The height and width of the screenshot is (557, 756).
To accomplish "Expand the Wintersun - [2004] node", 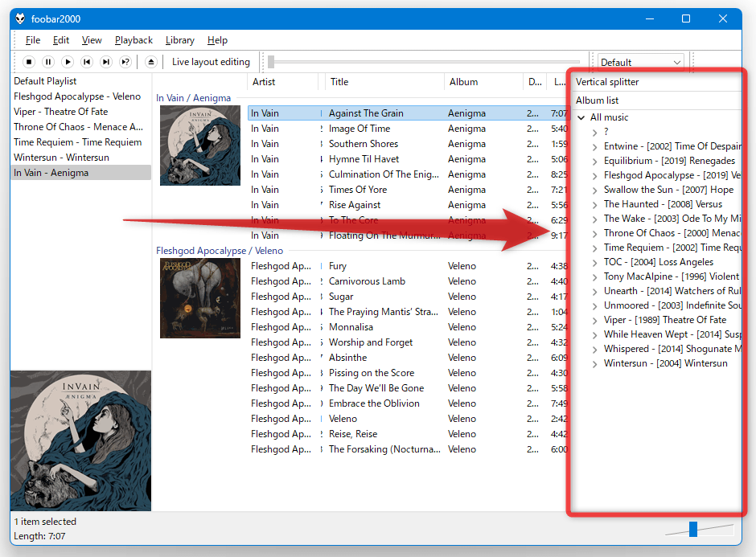I will [595, 363].
